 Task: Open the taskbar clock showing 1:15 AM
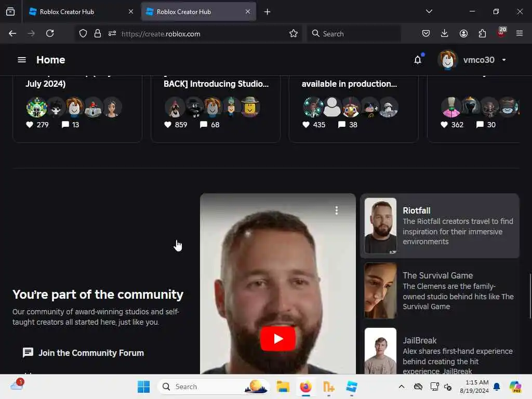pyautogui.click(x=474, y=387)
